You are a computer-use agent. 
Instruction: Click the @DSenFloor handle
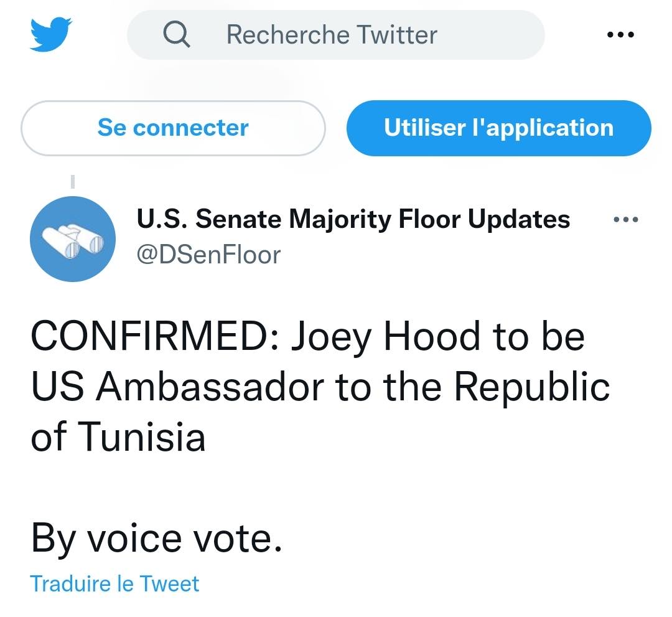click(208, 255)
